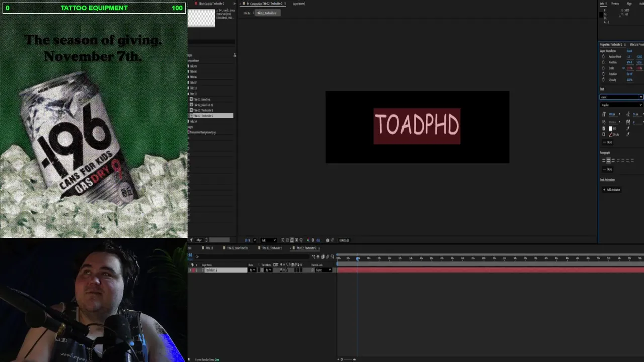
Task: Toggle Scale stopwatch in Properties panel
Action: (604, 68)
